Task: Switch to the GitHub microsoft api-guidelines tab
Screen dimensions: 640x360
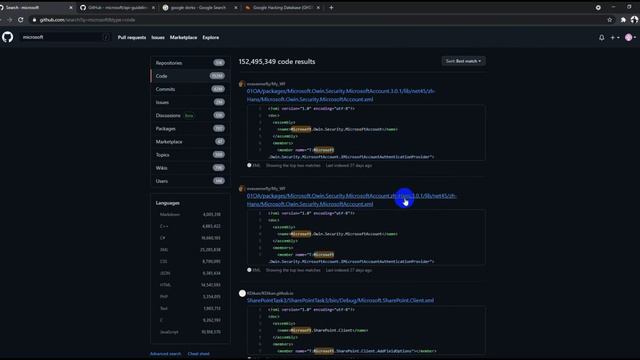Action: 117,7
